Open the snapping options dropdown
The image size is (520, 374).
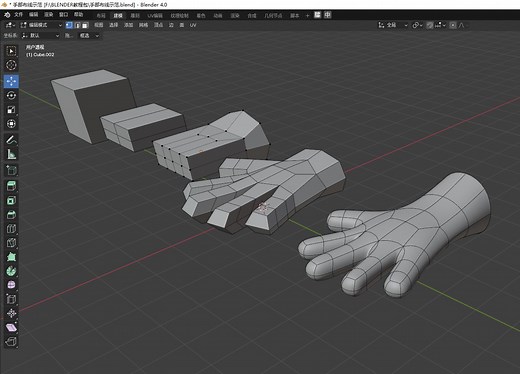point(441,25)
